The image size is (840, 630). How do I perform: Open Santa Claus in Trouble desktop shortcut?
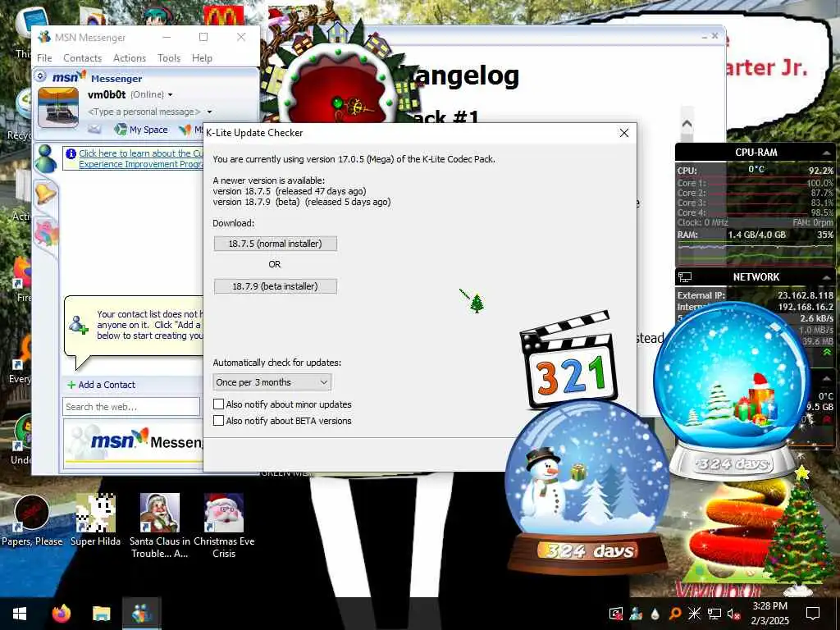click(160, 526)
